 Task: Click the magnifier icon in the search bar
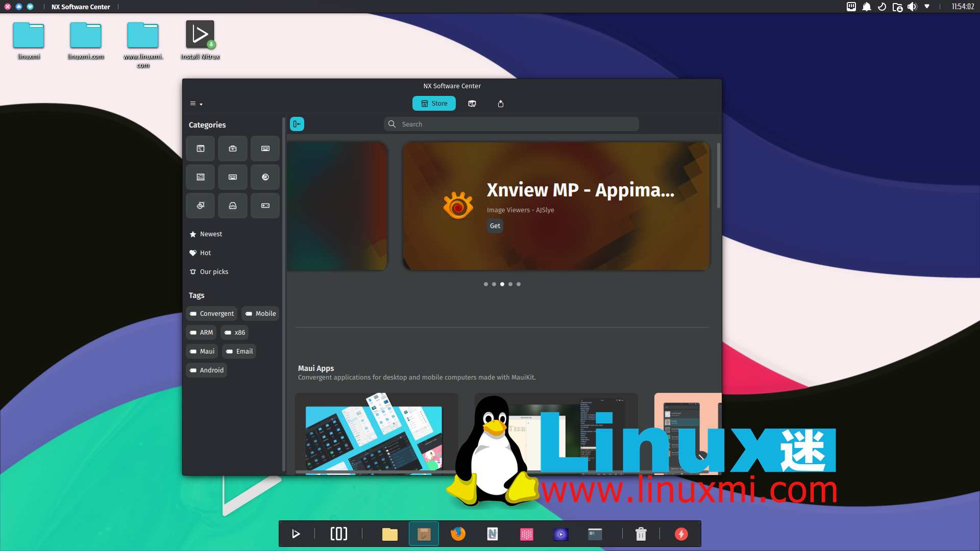[392, 124]
